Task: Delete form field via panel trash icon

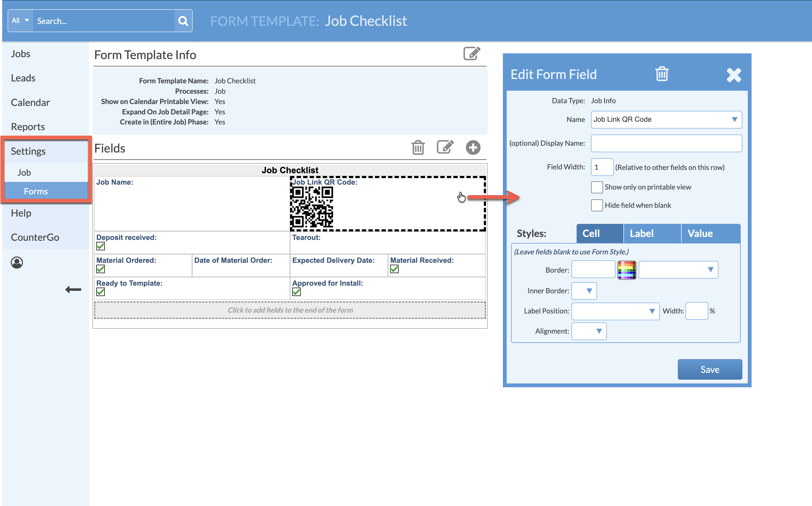Action: [x=662, y=74]
